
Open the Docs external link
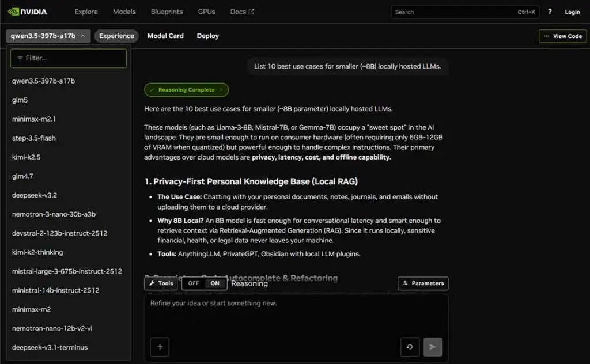click(241, 12)
